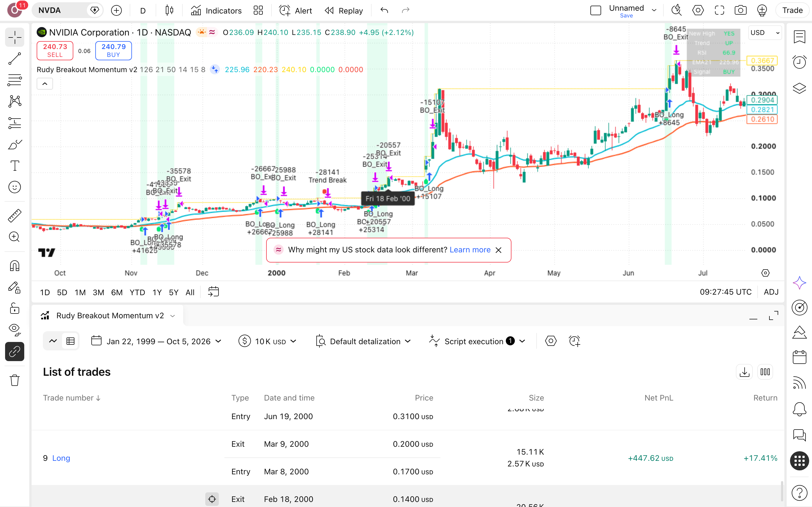
Task: Remove drawings with the trash icon
Action: pos(15,380)
